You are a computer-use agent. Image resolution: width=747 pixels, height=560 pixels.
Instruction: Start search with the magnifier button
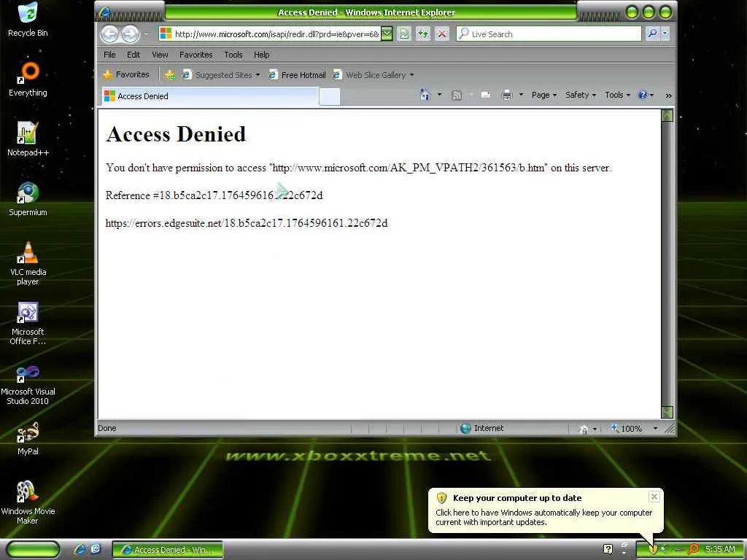652,34
